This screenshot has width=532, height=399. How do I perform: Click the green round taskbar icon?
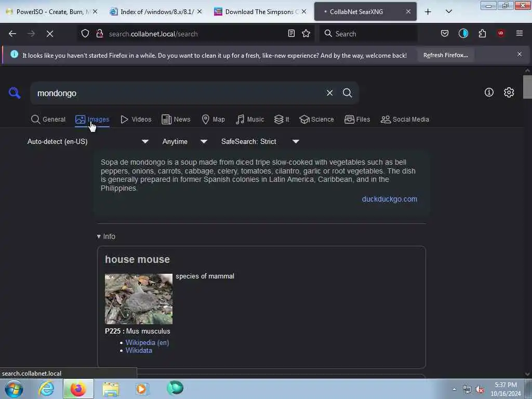175,388
